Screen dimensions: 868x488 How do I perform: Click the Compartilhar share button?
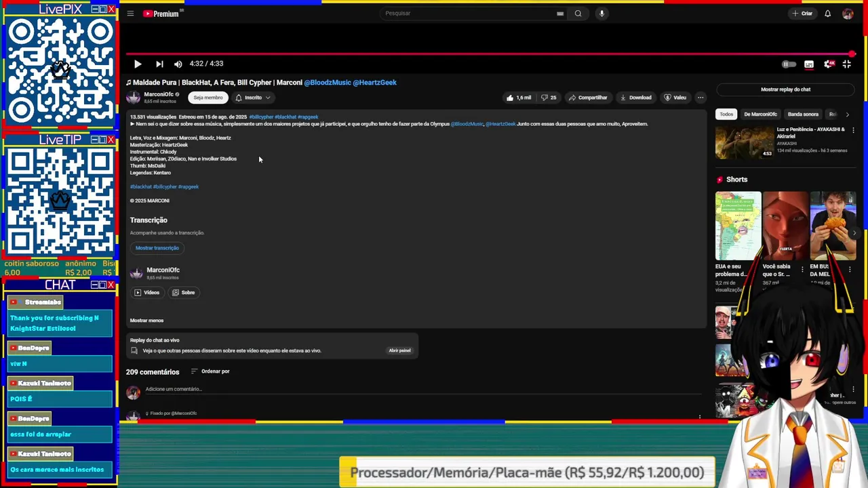[x=588, y=98]
